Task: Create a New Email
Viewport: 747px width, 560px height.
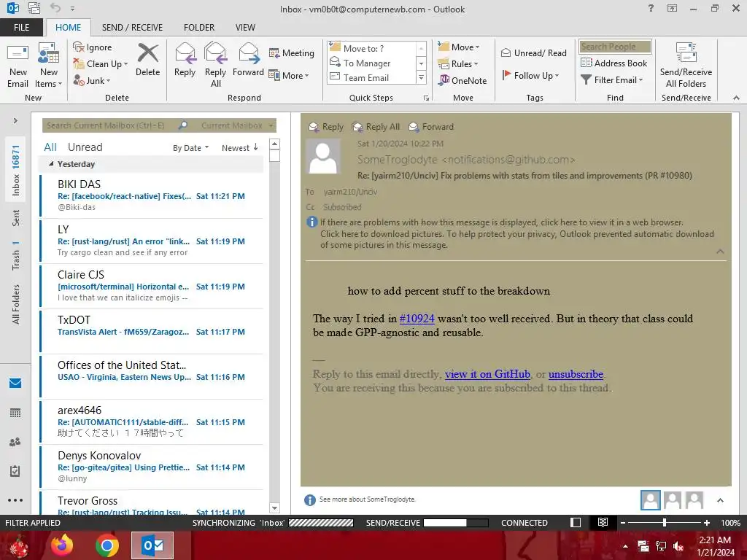Action: tap(18, 66)
